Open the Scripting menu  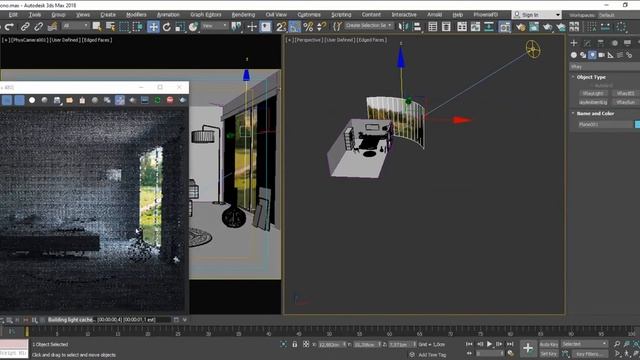coord(341,15)
